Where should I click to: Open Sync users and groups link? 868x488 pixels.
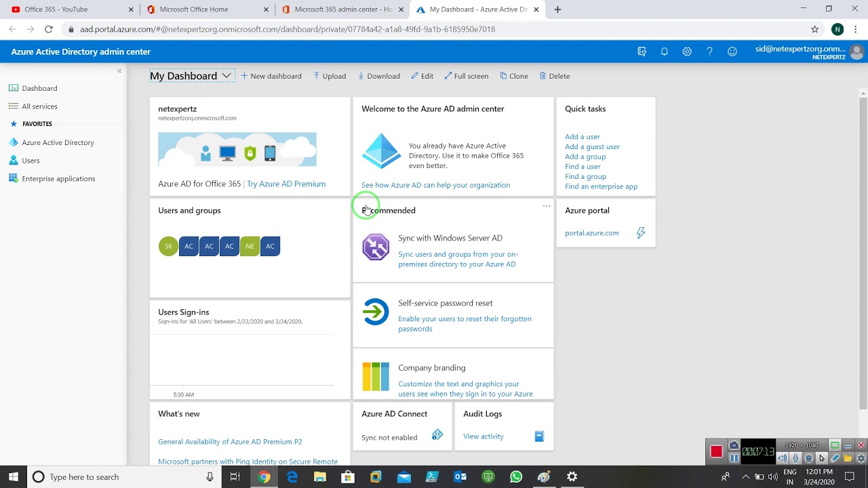tap(458, 260)
